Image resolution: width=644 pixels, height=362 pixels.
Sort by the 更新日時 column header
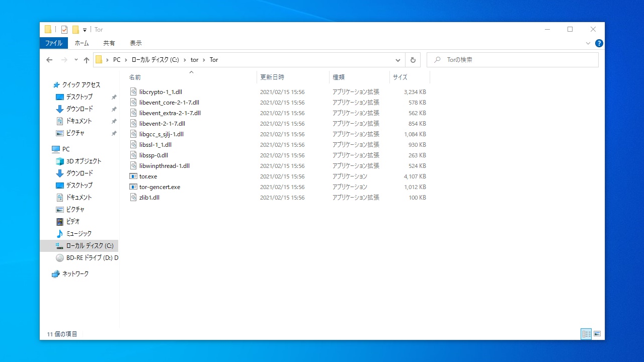coord(293,77)
